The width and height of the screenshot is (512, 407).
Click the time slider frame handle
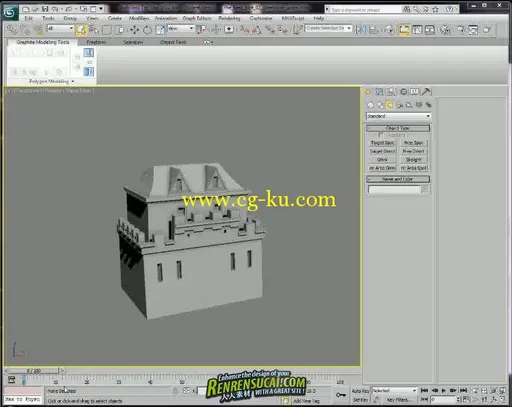pos(33,370)
